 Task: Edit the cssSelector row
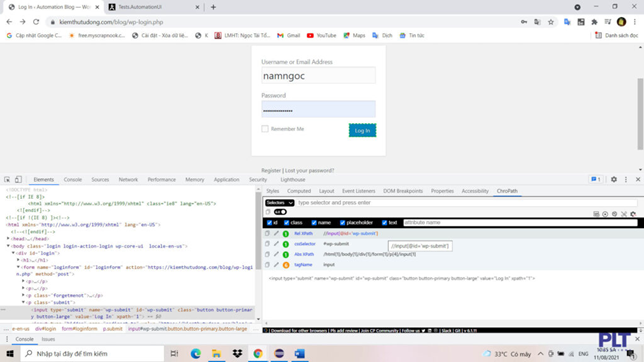[x=276, y=244]
